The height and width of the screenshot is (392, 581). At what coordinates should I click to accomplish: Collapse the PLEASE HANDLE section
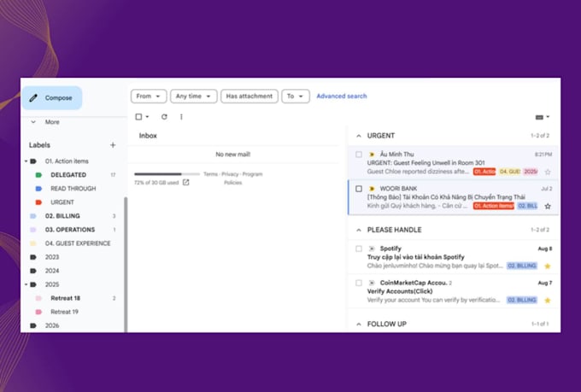coord(359,230)
